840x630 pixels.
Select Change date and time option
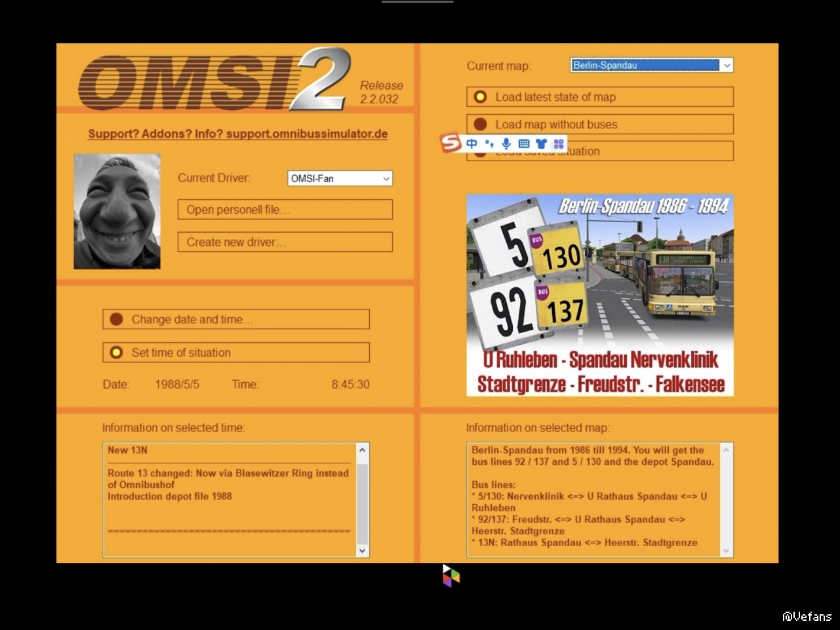coord(236,319)
